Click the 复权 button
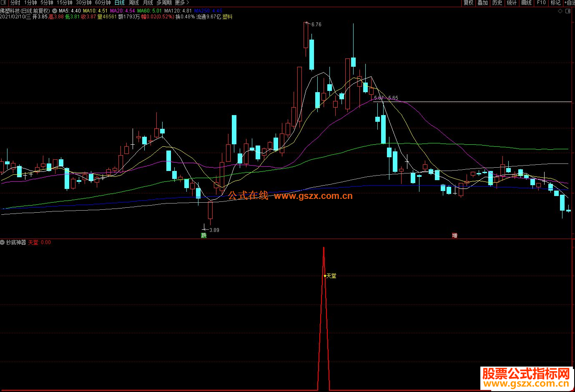The width and height of the screenshot is (575, 392). [x=469, y=3]
